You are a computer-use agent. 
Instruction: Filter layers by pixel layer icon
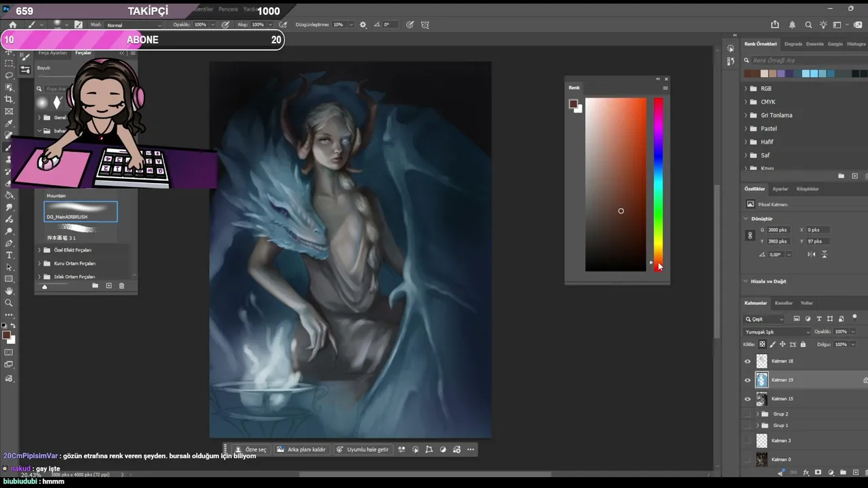click(797, 319)
